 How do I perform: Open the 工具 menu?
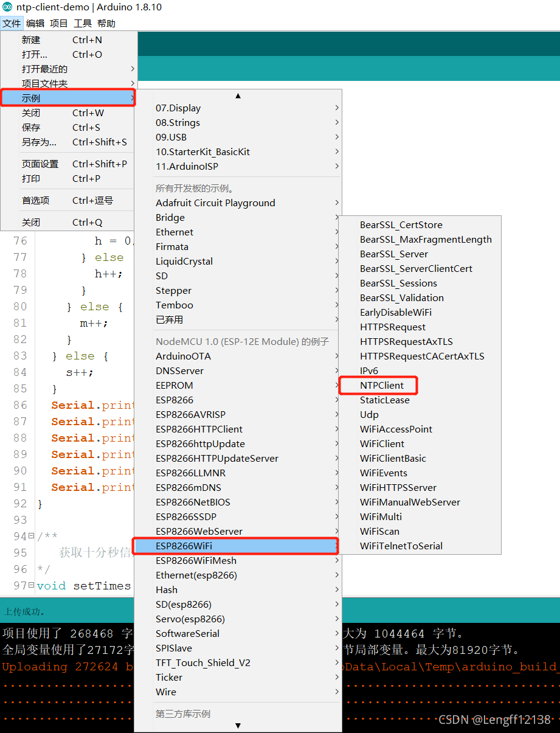(x=83, y=23)
